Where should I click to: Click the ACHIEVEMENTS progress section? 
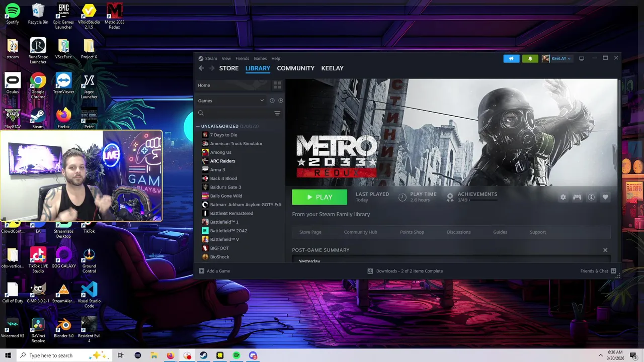pos(472,197)
